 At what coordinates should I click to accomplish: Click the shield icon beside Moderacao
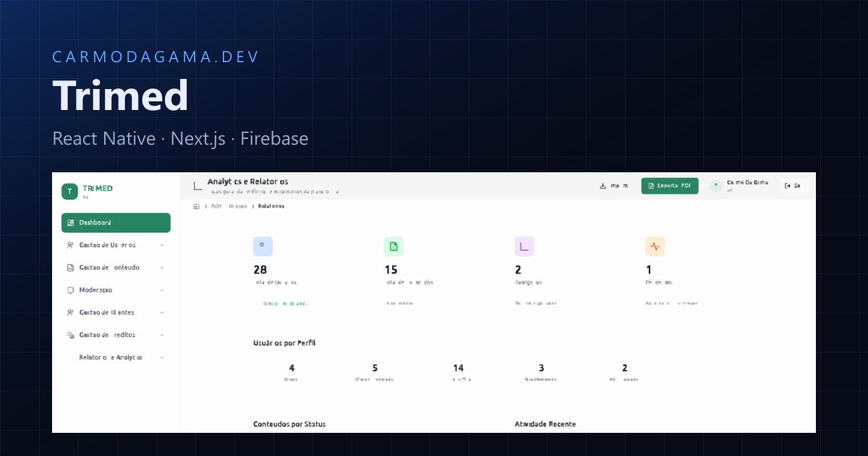[x=70, y=290]
